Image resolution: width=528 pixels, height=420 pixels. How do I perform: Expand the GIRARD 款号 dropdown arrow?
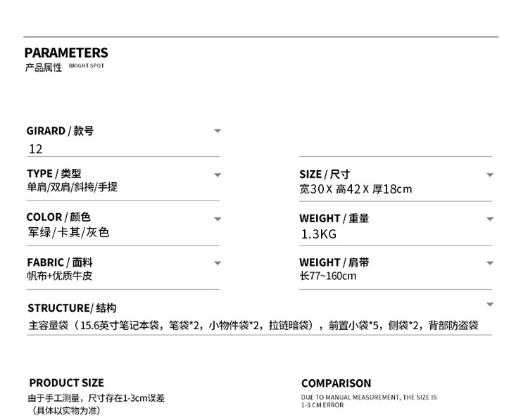(x=218, y=131)
